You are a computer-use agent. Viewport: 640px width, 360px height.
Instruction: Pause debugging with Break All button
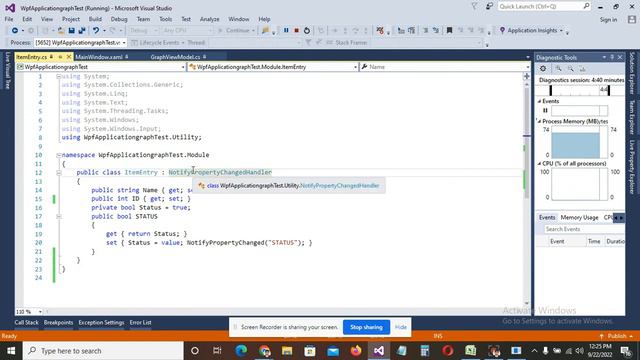(286, 30)
